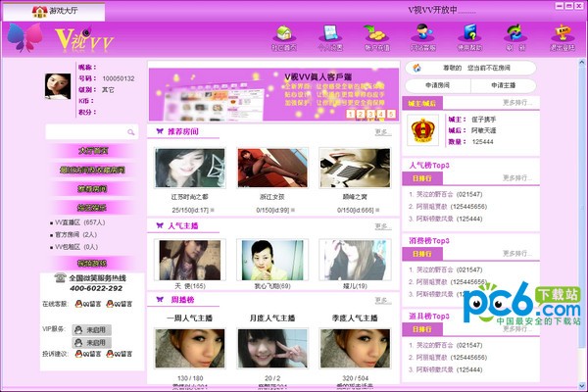Go to banner slide 1
Screen dimensions: 588x392
tap(350, 114)
